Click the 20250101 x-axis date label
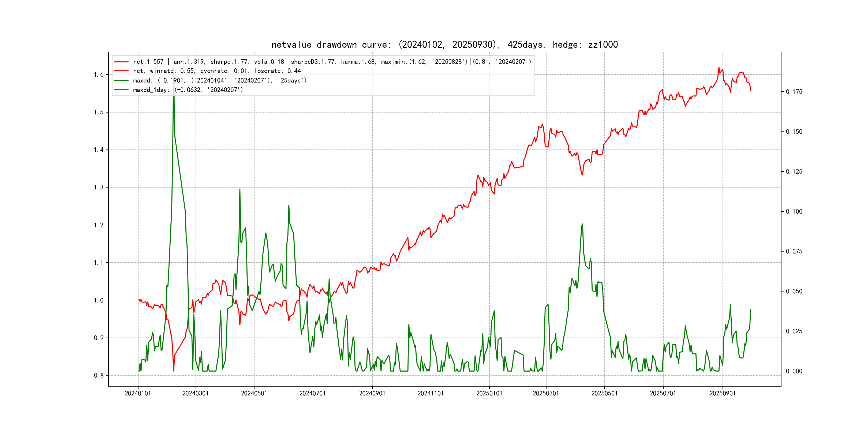Image resolution: width=868 pixels, height=434 pixels. 489,394
